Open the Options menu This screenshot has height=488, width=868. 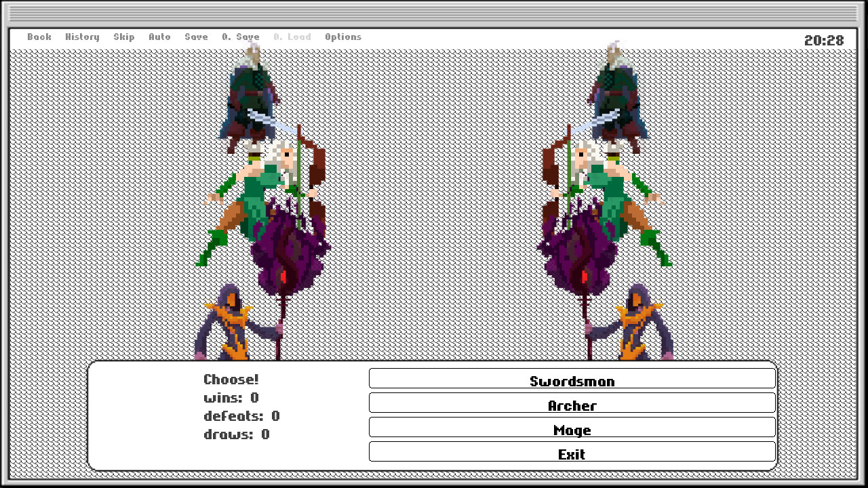coord(343,37)
